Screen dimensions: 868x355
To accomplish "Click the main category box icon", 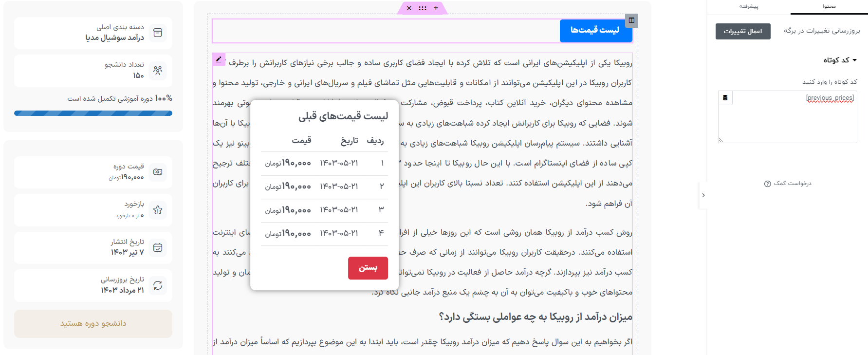I will [158, 33].
